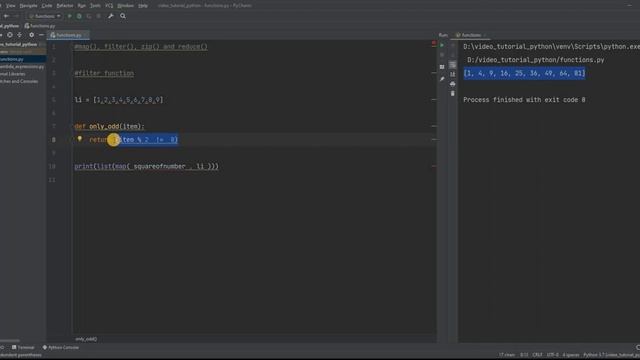Viewport: 640px width, 360px height.
Task: Click the 'li = [1,2,3,4,5,6,7,8,9]' code line
Action: coord(119,100)
